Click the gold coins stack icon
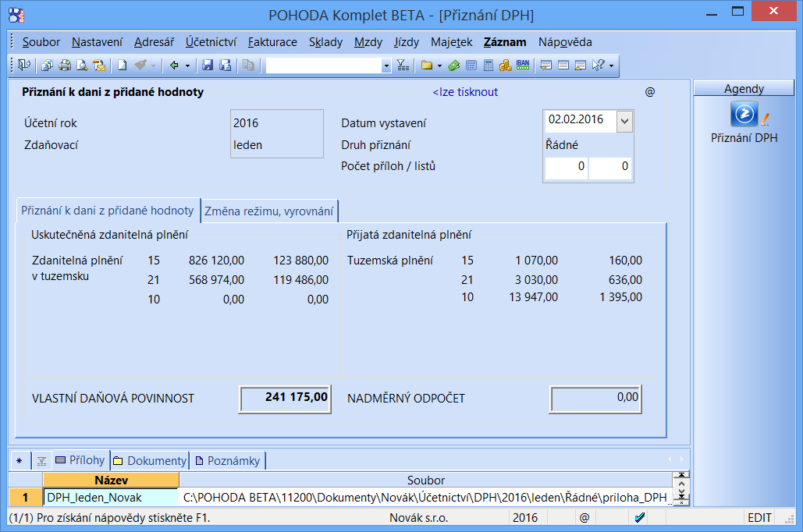Screen dimensions: 803x532 point(506,65)
